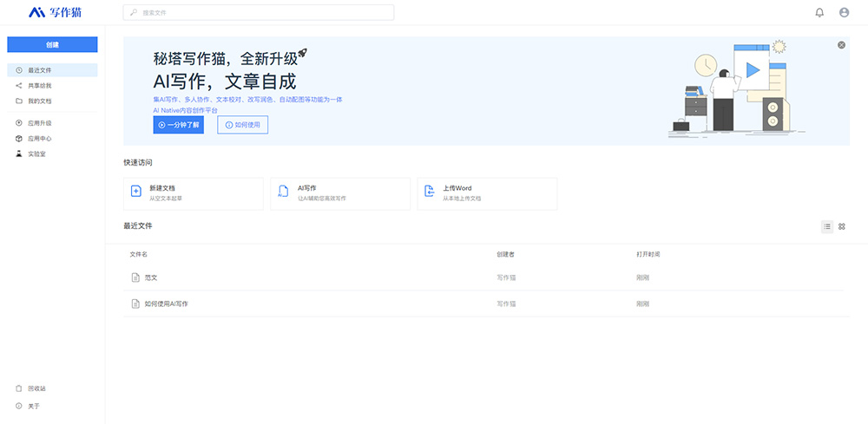This screenshot has width=868, height=424.
Task: Click the 如何使用 button
Action: (x=242, y=125)
